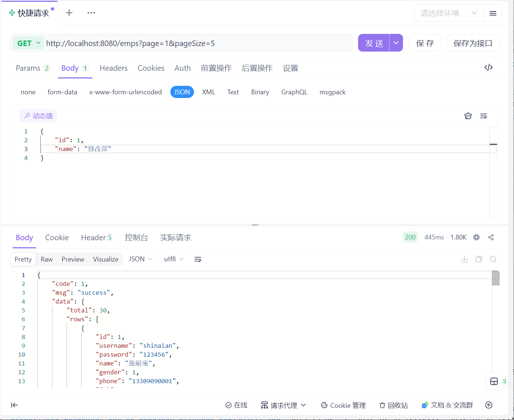Toggle word wrap in request body editor
This screenshot has width=514, height=420.
483,116
